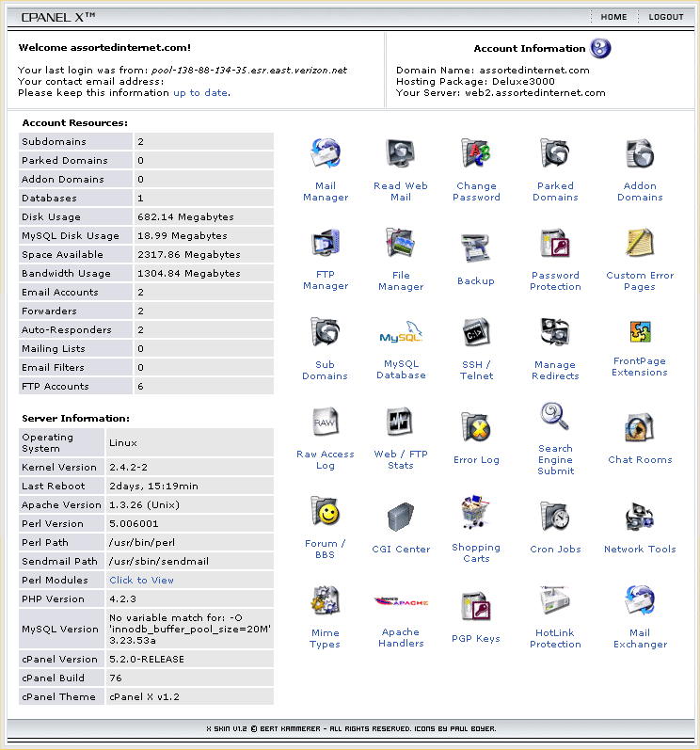Click the 'Space Available' row label
Viewport: 700px width, 750px height.
(63, 254)
